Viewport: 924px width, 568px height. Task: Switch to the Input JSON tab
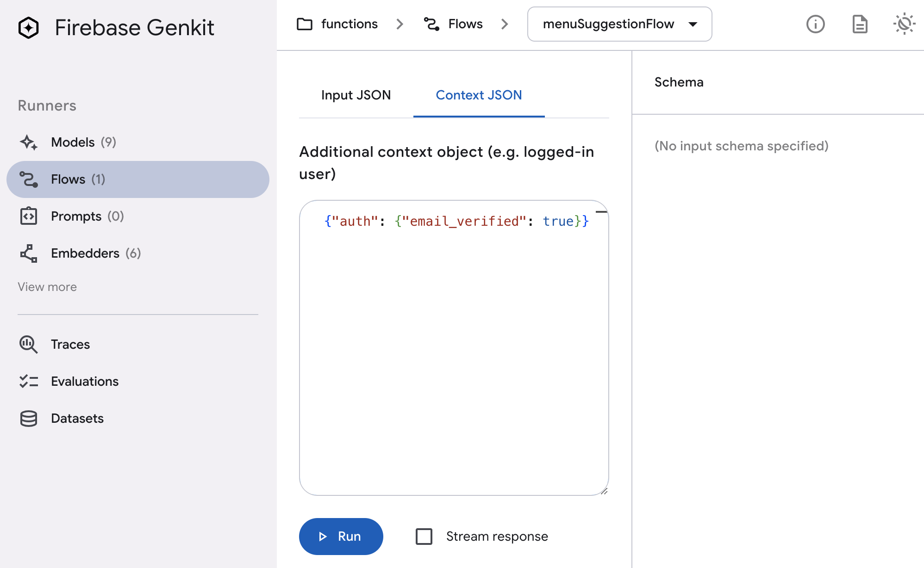coord(356,95)
